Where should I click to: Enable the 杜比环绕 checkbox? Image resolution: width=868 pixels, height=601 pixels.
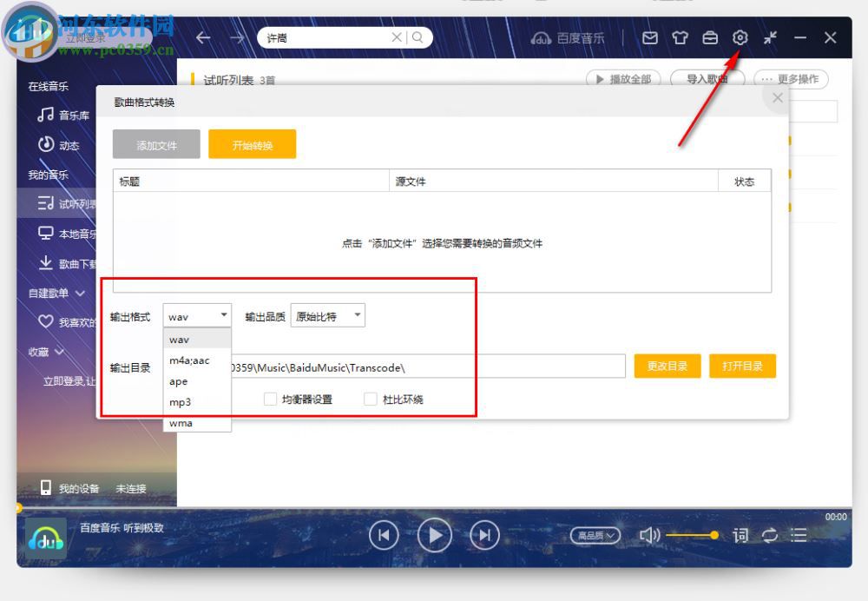[371, 399]
